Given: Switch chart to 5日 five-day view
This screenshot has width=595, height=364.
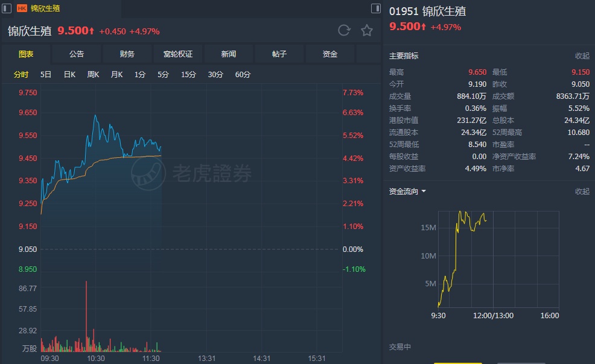Looking at the screenshot, I should click(46, 75).
